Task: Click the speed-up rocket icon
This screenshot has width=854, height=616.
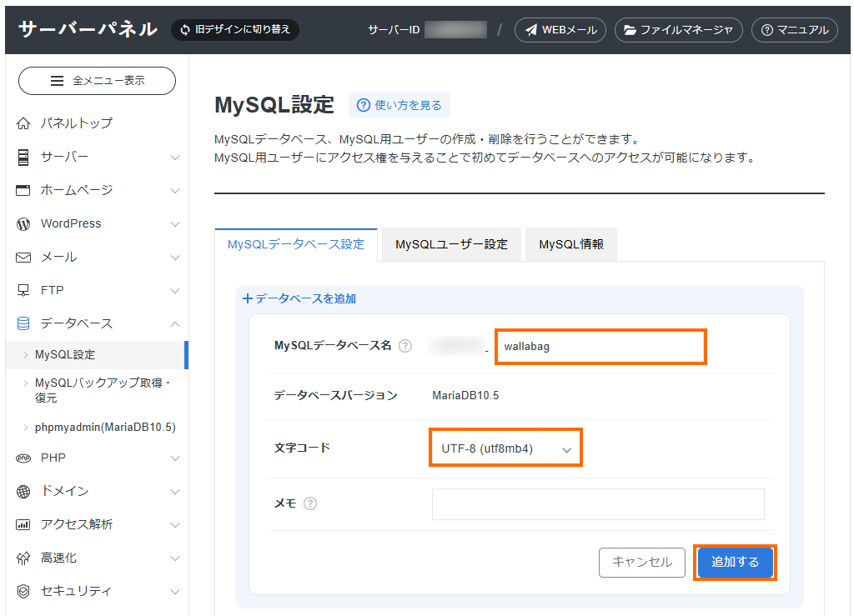Action: click(23, 558)
